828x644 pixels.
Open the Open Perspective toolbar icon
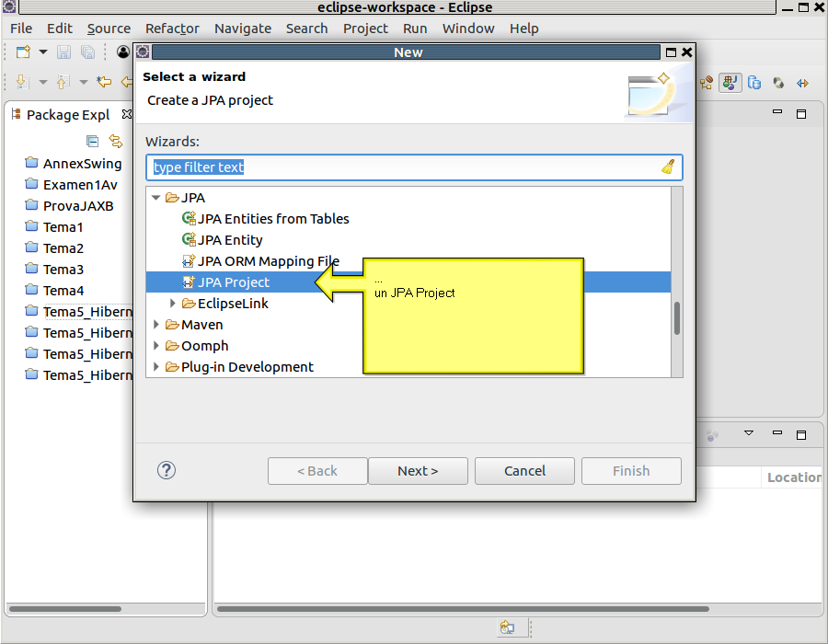point(706,83)
